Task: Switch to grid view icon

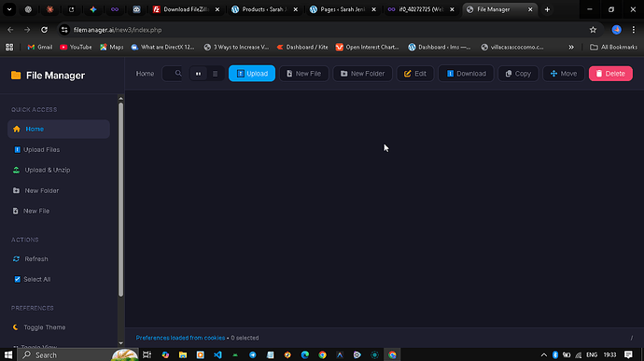Action: pyautogui.click(x=199, y=74)
